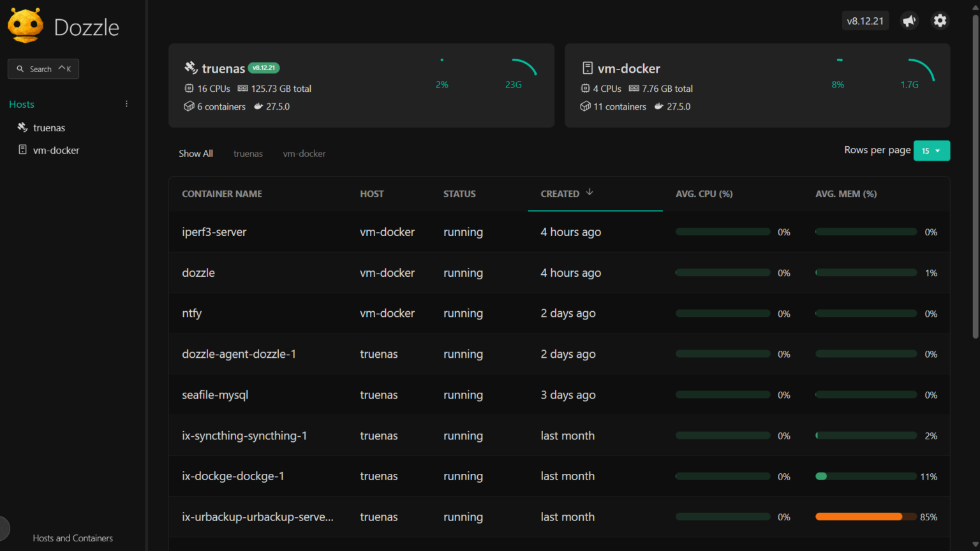Viewport: 980px width, 551px height.
Task: Switch to the truenas filter tab
Action: point(248,153)
